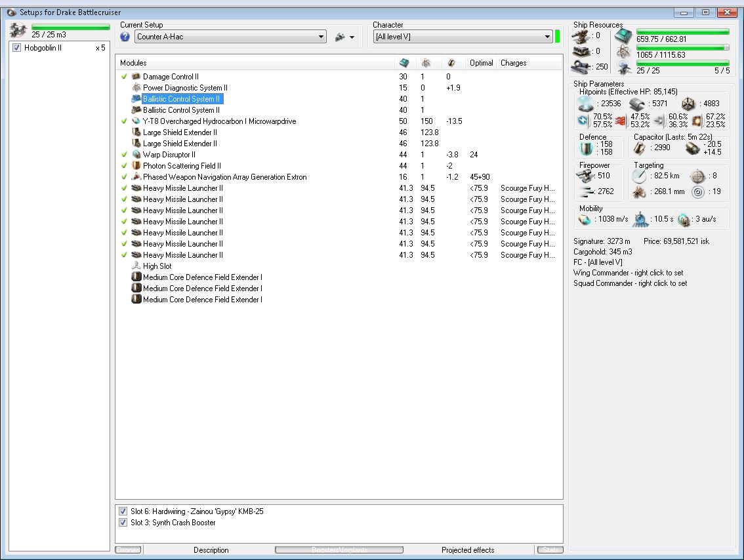Click the powergrid usage bar 1065 / 1115.63

pos(683,47)
